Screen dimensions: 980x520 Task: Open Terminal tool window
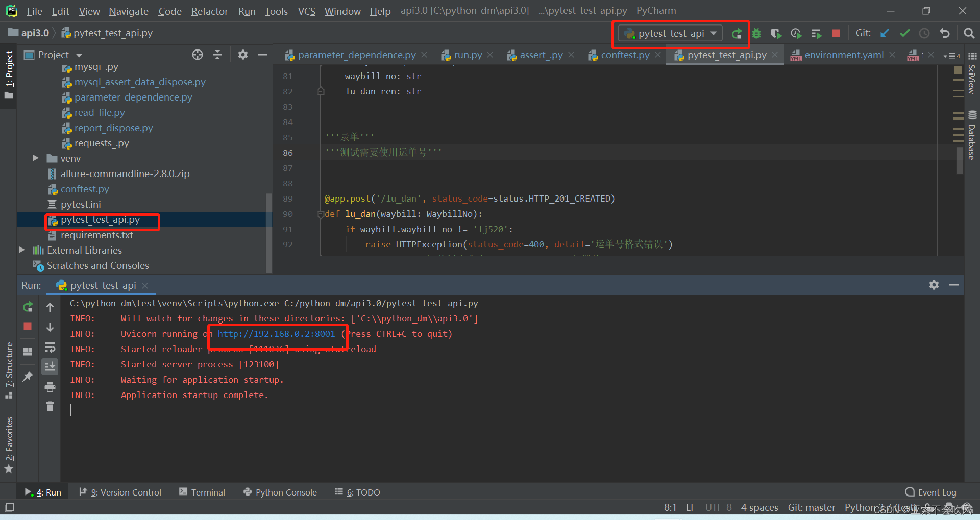[202, 492]
